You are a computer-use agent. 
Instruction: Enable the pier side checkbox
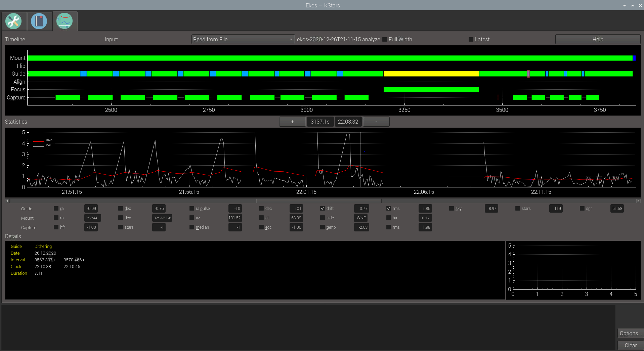[x=323, y=218]
